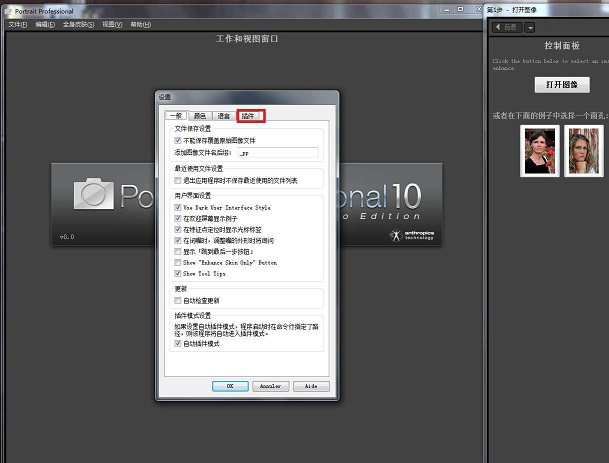This screenshot has width=609, height=463.
Task: Confirm settings with the OK button
Action: coord(230,386)
